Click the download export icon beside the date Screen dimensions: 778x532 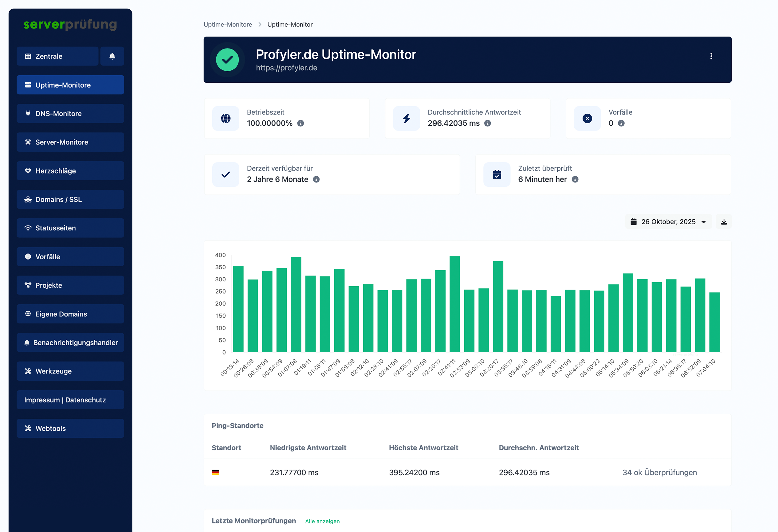tap(724, 221)
